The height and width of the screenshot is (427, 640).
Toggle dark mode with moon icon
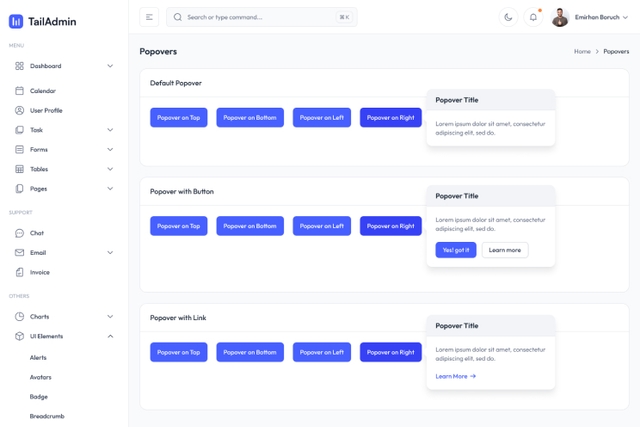[x=508, y=17]
